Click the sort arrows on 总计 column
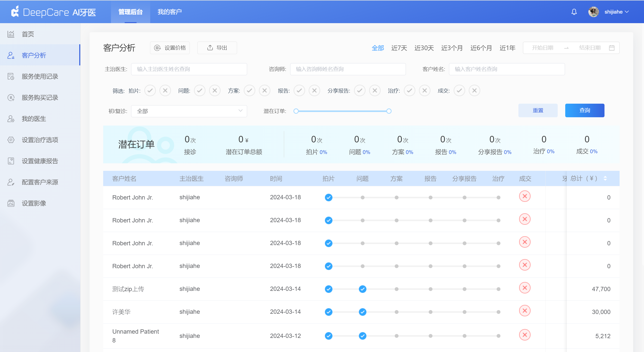This screenshot has width=644, height=352. [605, 178]
